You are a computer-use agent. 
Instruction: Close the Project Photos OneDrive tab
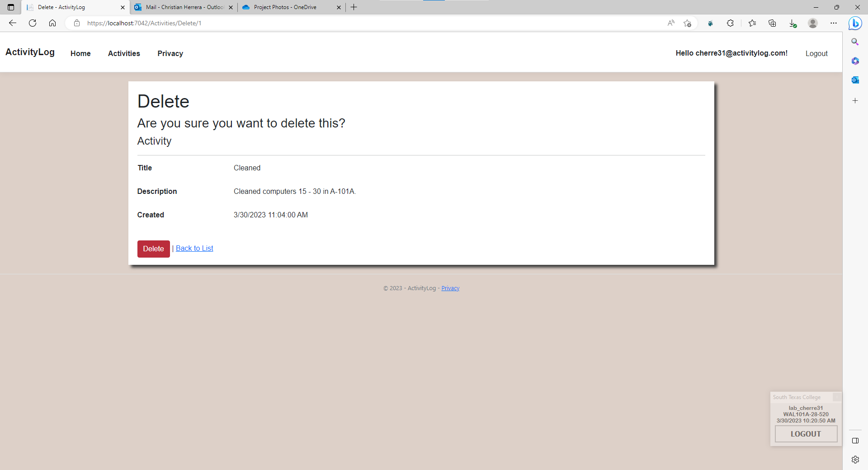click(339, 7)
